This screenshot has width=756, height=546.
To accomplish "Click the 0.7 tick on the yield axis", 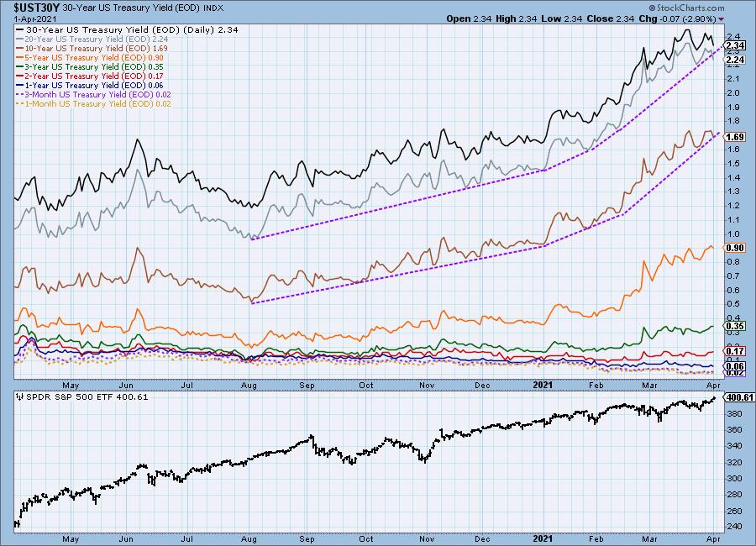I will [x=733, y=276].
